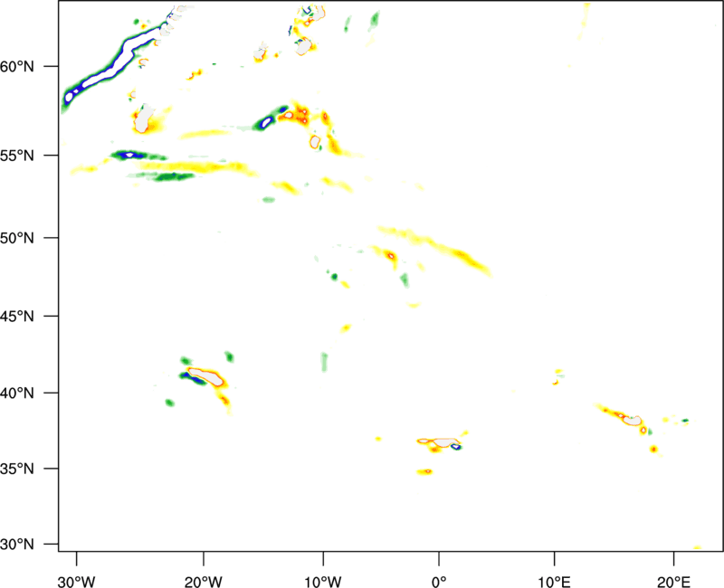Click the 30°W longitude label

pyautogui.click(x=76, y=579)
